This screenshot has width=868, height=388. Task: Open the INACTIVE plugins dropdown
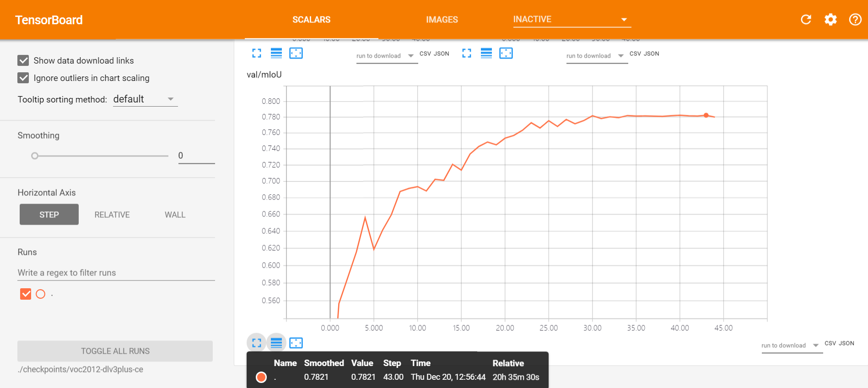point(572,19)
